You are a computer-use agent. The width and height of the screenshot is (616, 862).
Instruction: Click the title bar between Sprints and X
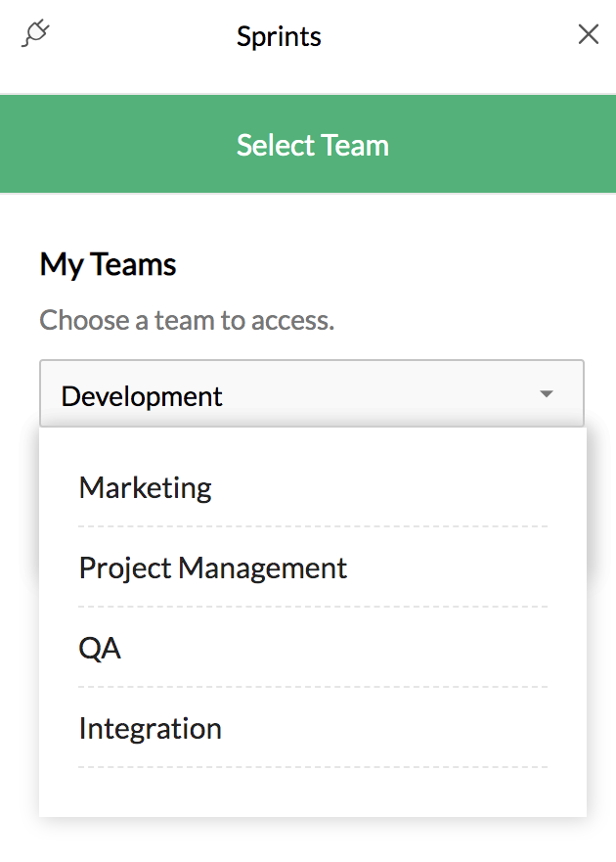[450, 37]
